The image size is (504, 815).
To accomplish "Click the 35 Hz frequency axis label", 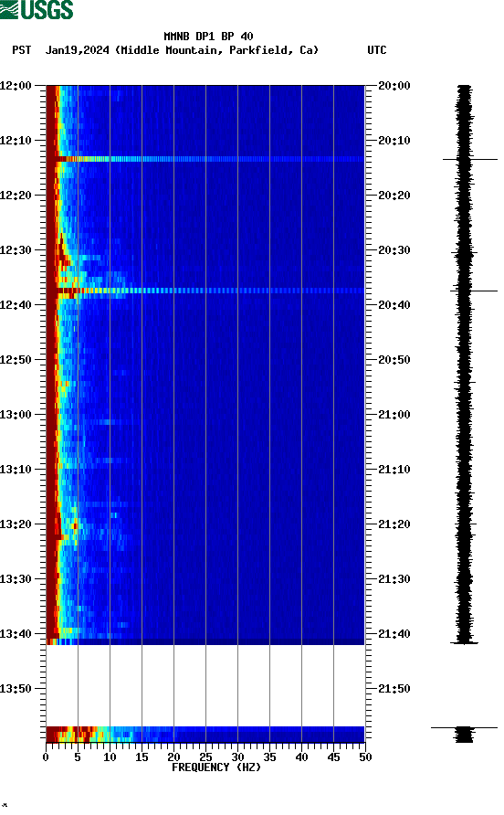I will [269, 757].
